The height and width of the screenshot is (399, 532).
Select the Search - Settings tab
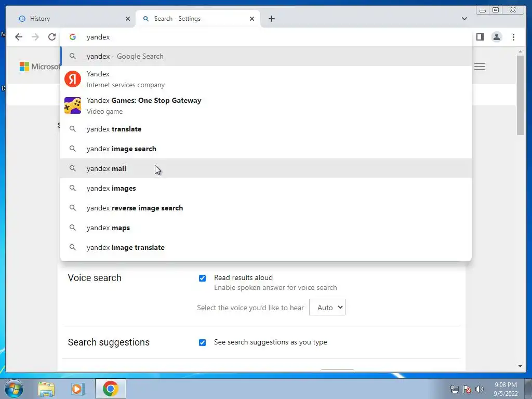[x=198, y=19]
